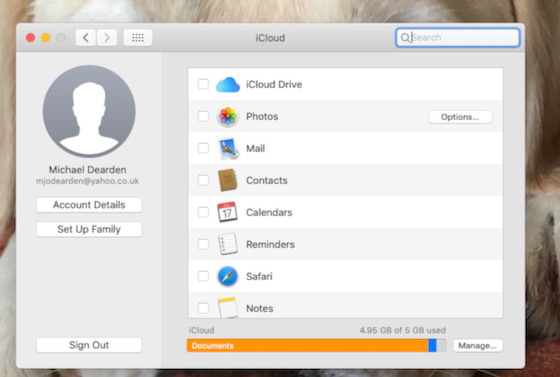Open Manage storage button

(x=478, y=346)
